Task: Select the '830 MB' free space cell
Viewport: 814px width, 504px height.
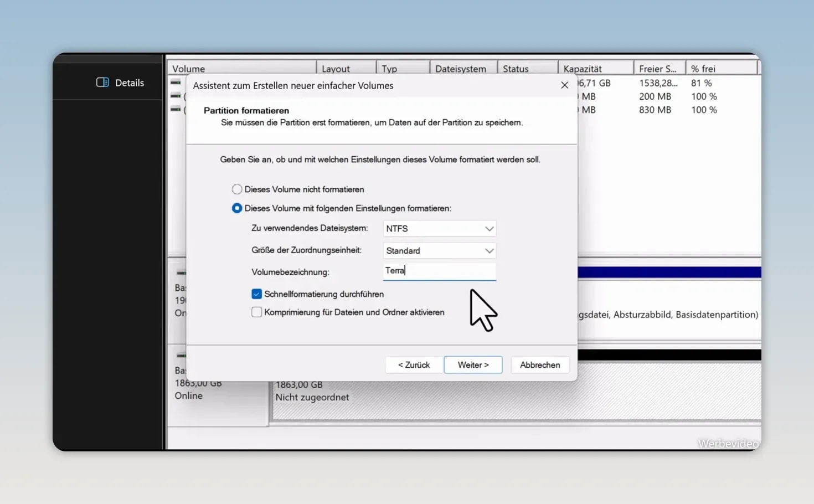Action: (655, 110)
